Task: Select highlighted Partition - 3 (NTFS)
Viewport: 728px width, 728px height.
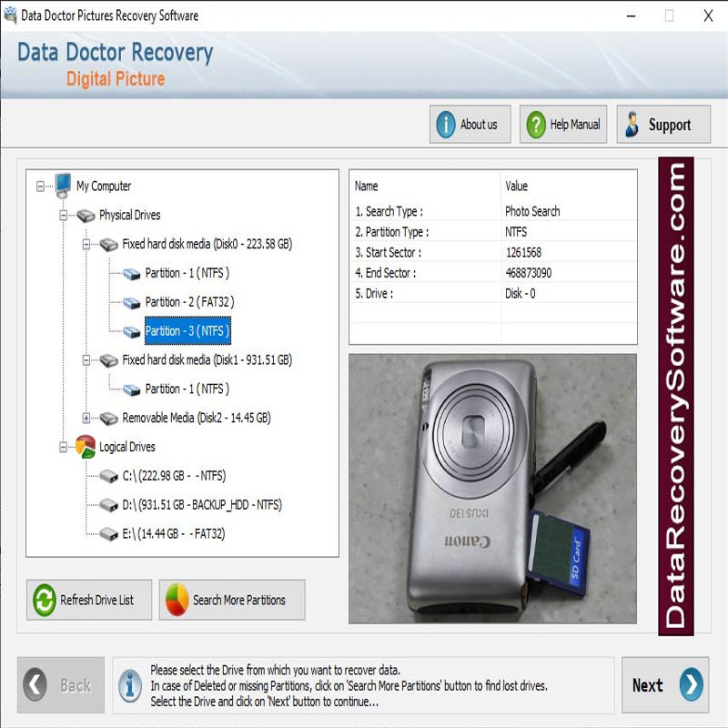Action: [187, 331]
